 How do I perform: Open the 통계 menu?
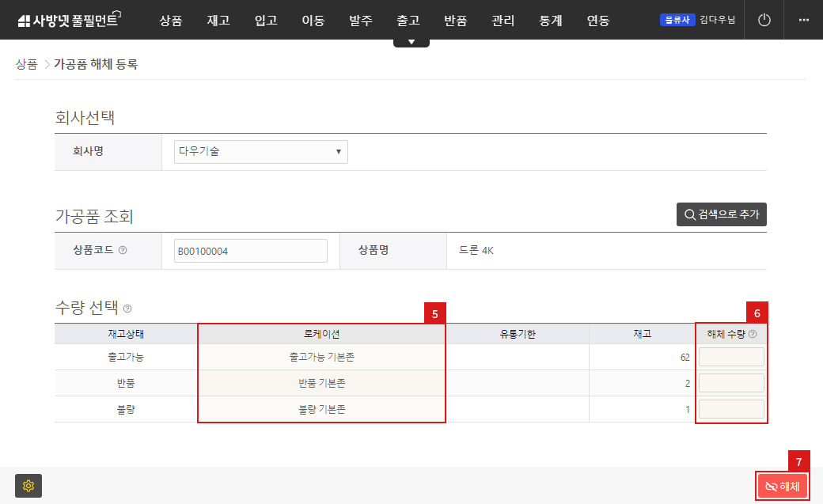coord(550,21)
